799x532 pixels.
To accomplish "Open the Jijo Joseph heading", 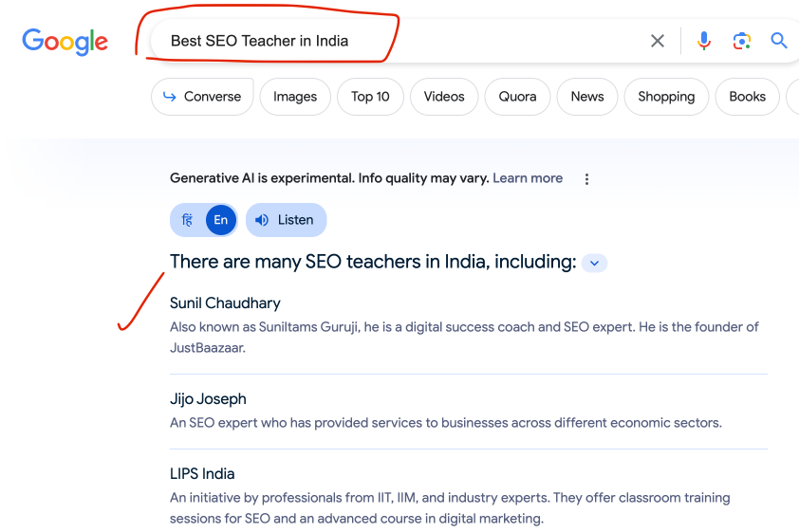I will click(x=208, y=398).
